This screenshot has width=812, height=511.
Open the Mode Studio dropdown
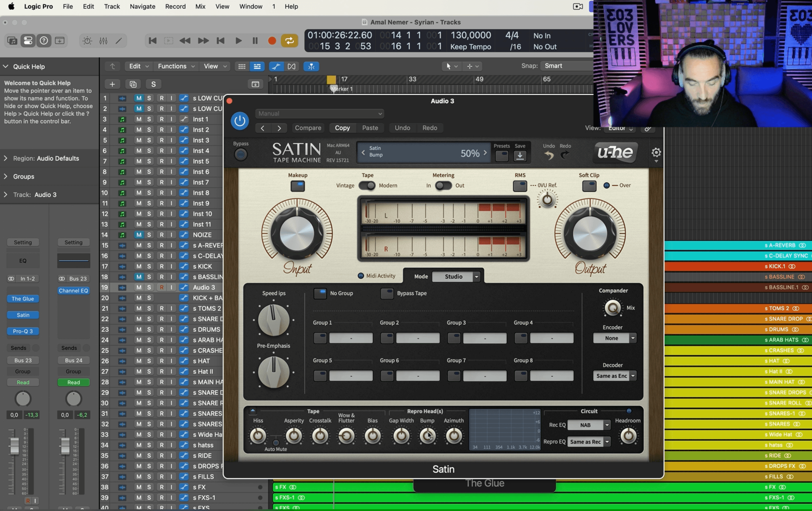point(456,277)
